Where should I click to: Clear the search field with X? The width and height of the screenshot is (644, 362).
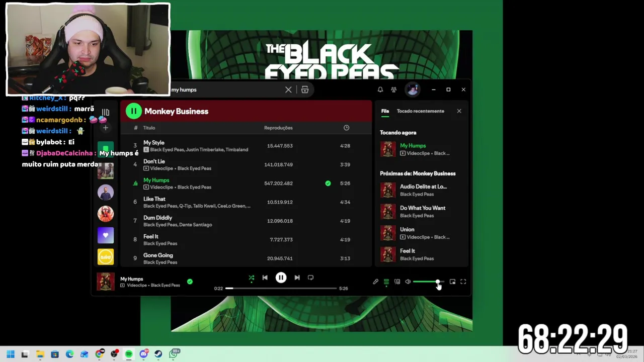click(288, 90)
